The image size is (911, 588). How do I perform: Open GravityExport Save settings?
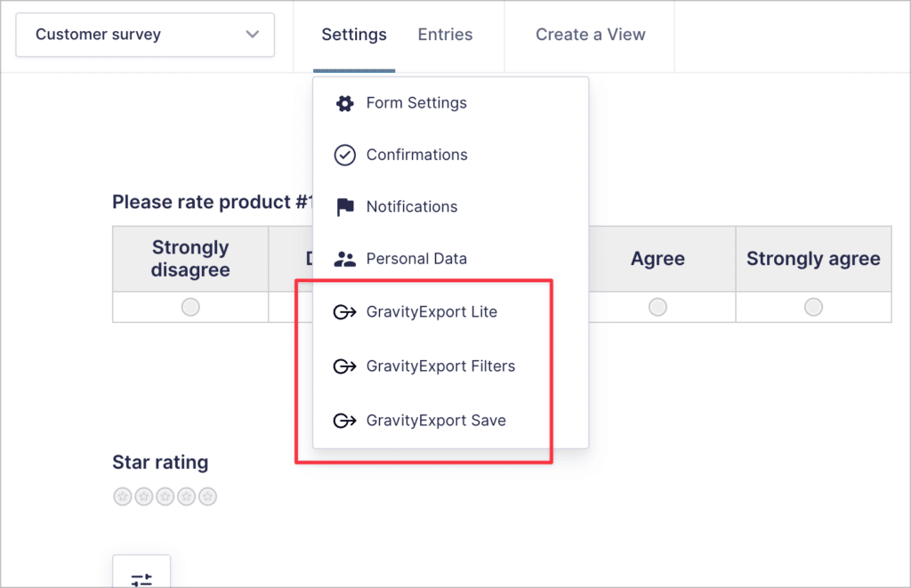tap(436, 420)
